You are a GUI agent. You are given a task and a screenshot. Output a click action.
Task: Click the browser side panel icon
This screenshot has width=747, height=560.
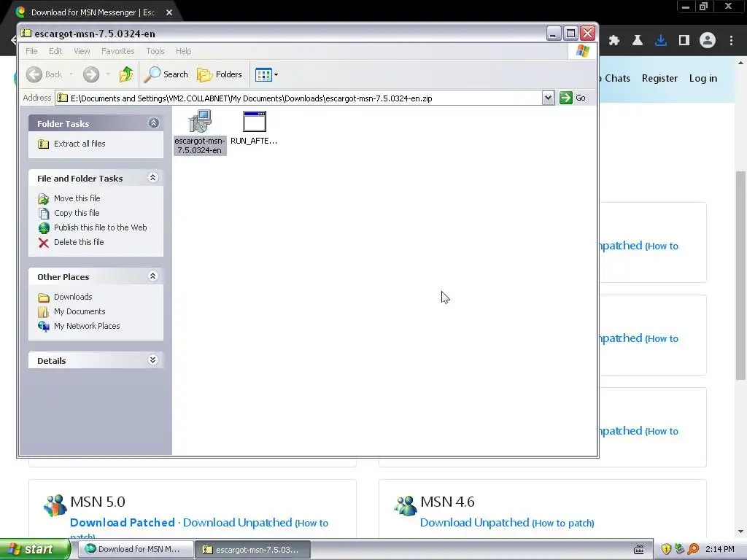point(684,41)
